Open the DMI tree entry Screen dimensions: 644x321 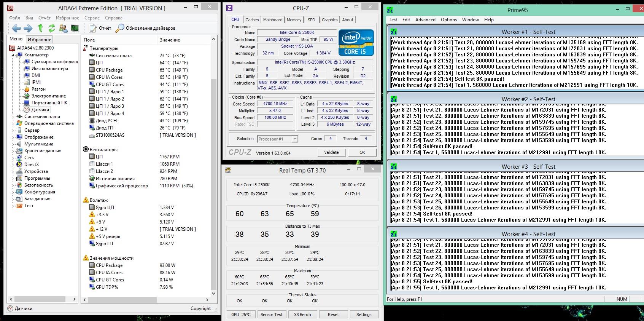click(x=32, y=75)
